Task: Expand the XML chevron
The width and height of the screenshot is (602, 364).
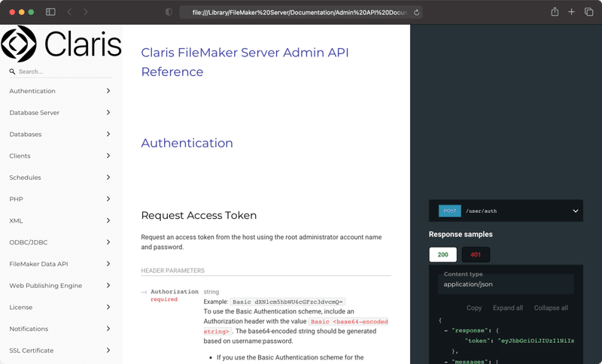Action: (108, 220)
